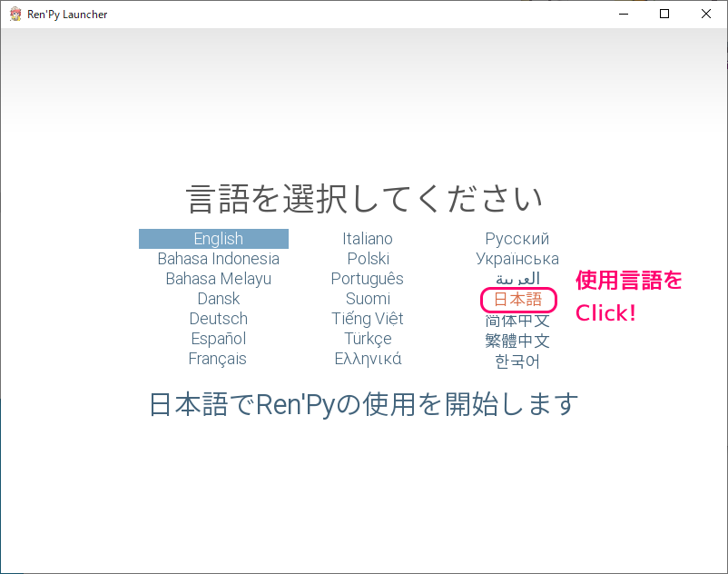Choose Bahasa Melayu language option
The image size is (728, 574).
[218, 279]
